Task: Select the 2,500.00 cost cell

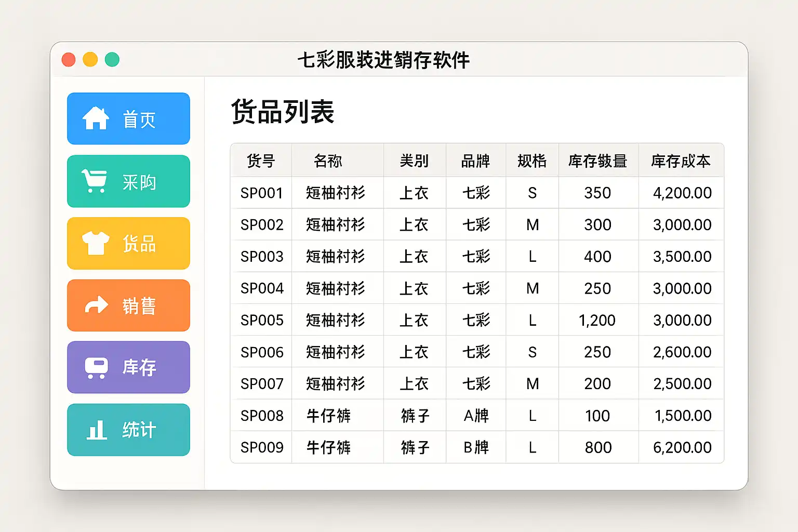Action: (682, 384)
